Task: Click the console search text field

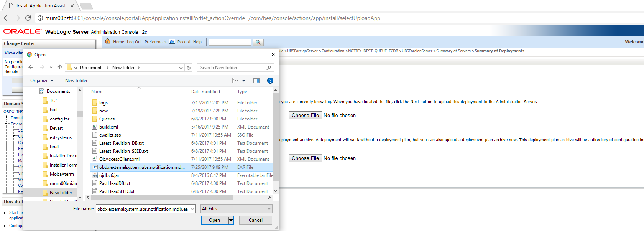Action: [230, 42]
